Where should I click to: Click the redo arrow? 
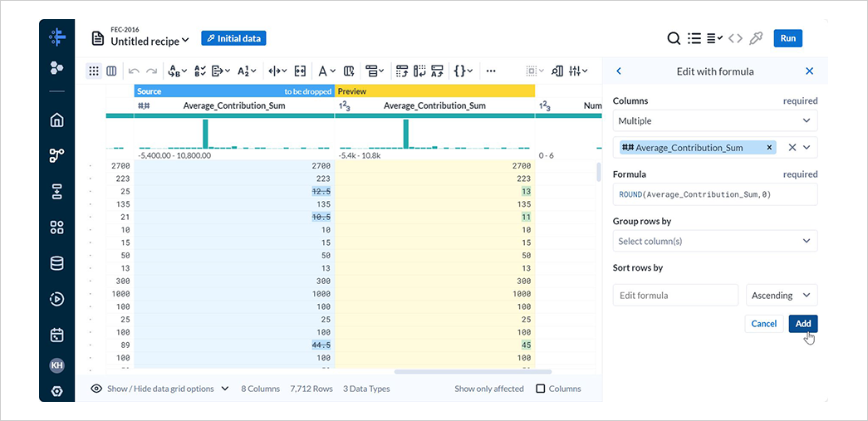click(x=151, y=71)
